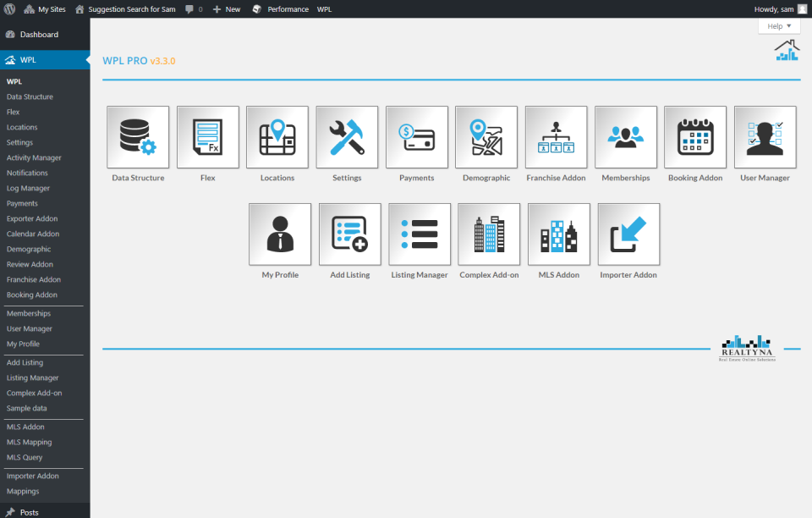Image resolution: width=812 pixels, height=518 pixels.
Task: Open sidebar Exporter Addon link
Action: (x=32, y=218)
